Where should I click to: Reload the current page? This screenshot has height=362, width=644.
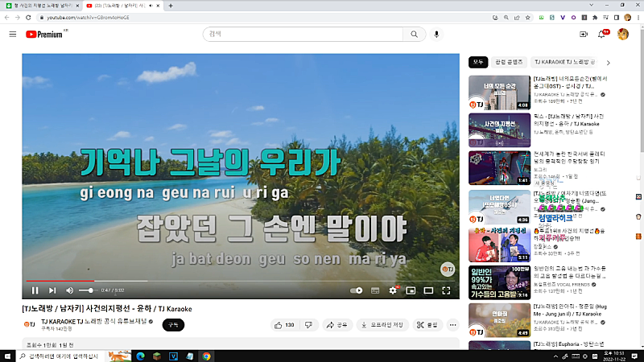coord(28,18)
